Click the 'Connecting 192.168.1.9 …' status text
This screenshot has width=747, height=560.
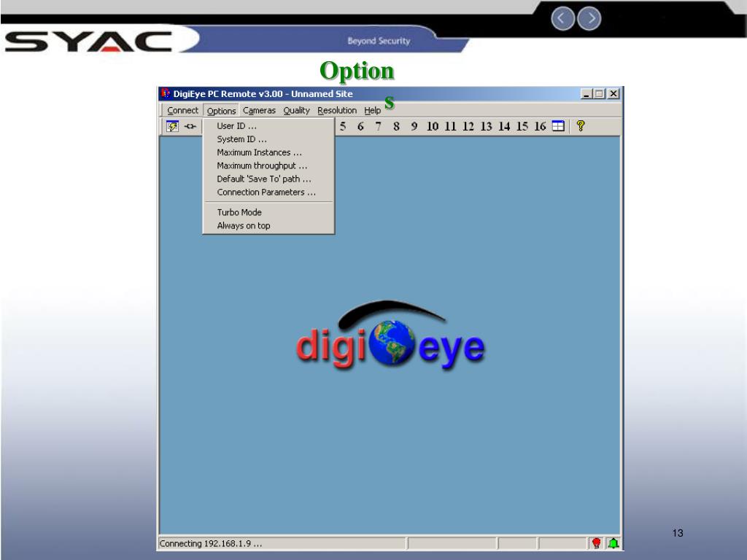211,543
